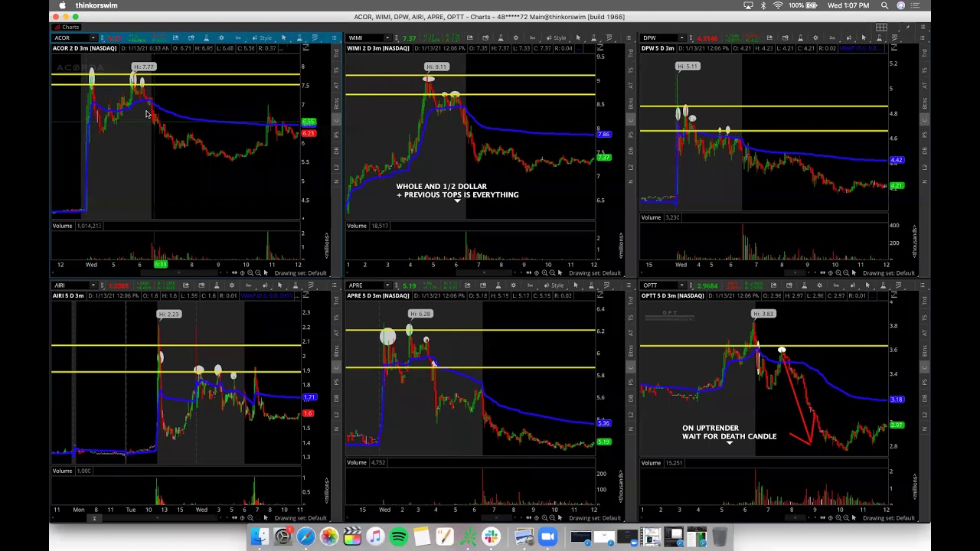This screenshot has height=551, width=980.
Task: Toggle the TS side panel on ACOR chart
Action: [x=336, y=70]
